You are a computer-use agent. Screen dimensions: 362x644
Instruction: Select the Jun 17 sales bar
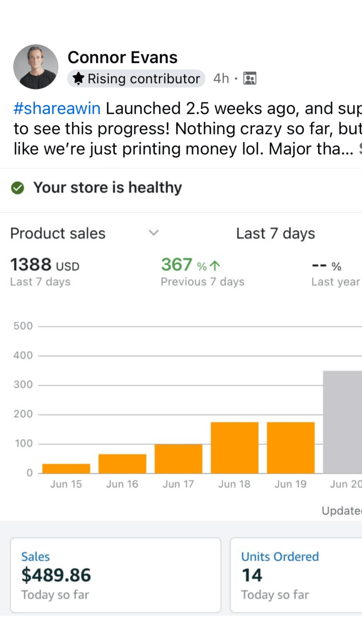coord(179,459)
